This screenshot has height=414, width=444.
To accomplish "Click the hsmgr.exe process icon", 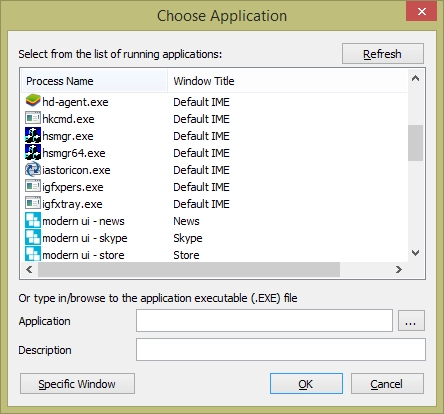I will point(33,135).
